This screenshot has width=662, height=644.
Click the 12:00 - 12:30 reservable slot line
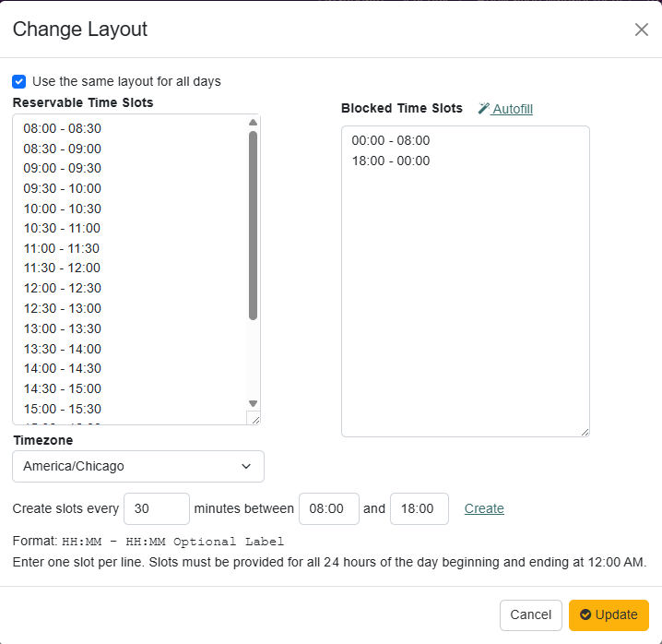pos(63,288)
